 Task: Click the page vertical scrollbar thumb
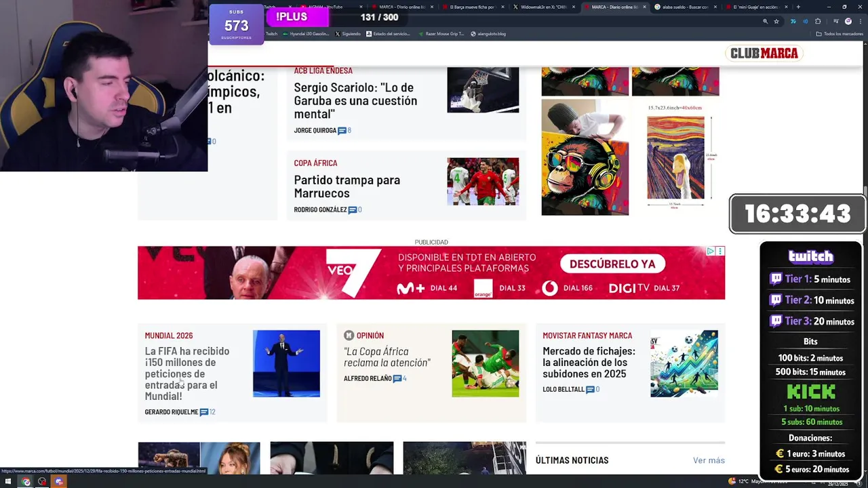865,190
